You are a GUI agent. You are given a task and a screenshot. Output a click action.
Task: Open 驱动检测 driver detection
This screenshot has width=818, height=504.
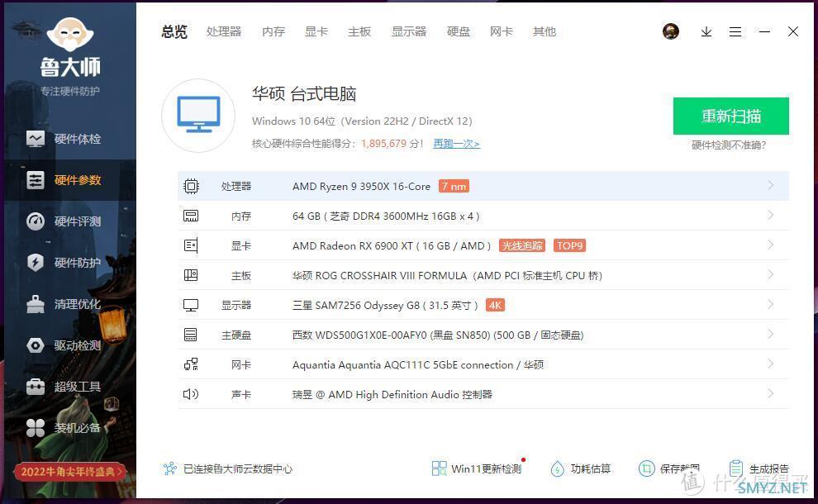click(x=63, y=345)
